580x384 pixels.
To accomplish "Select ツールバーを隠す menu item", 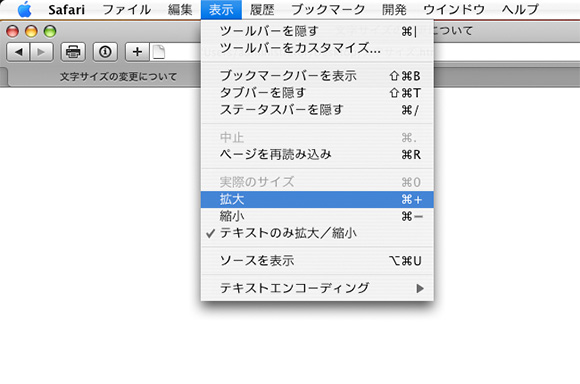I will coord(317,31).
